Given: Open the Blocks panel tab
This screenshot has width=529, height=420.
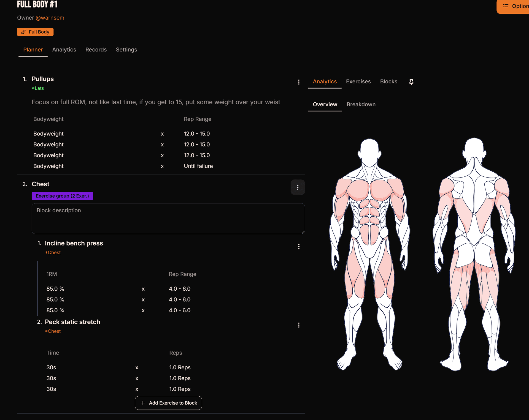Looking at the screenshot, I should coord(388,81).
